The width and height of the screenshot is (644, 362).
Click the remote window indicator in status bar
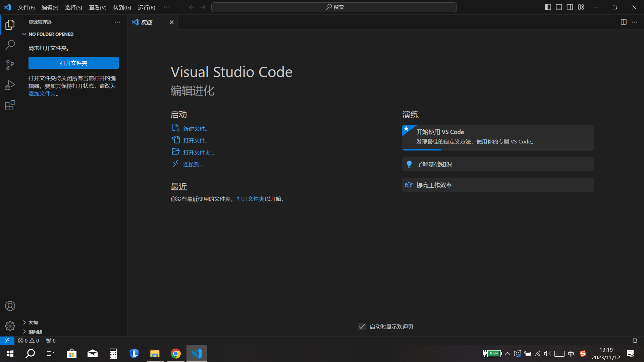(7, 341)
